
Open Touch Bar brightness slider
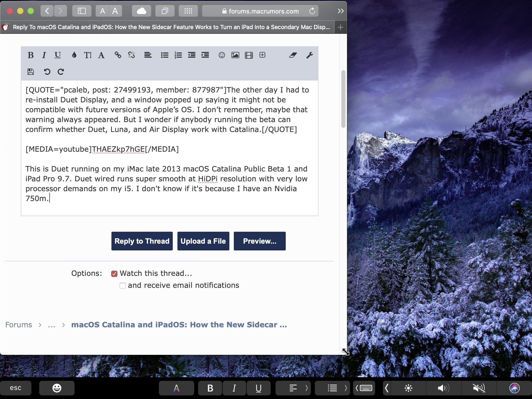pos(408,388)
